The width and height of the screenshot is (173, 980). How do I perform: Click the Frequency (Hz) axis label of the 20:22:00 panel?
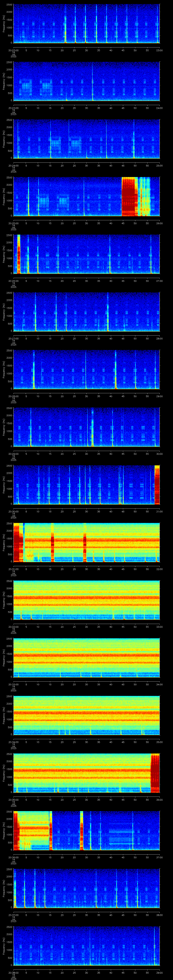click(4, 24)
